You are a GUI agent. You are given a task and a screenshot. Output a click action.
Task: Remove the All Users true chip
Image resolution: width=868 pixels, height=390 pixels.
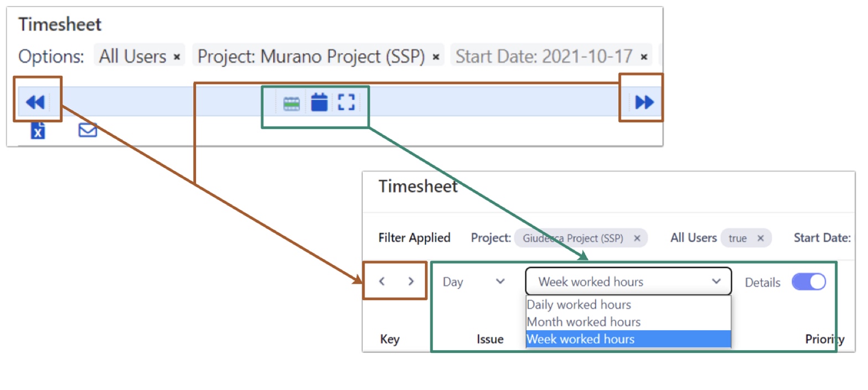761,238
